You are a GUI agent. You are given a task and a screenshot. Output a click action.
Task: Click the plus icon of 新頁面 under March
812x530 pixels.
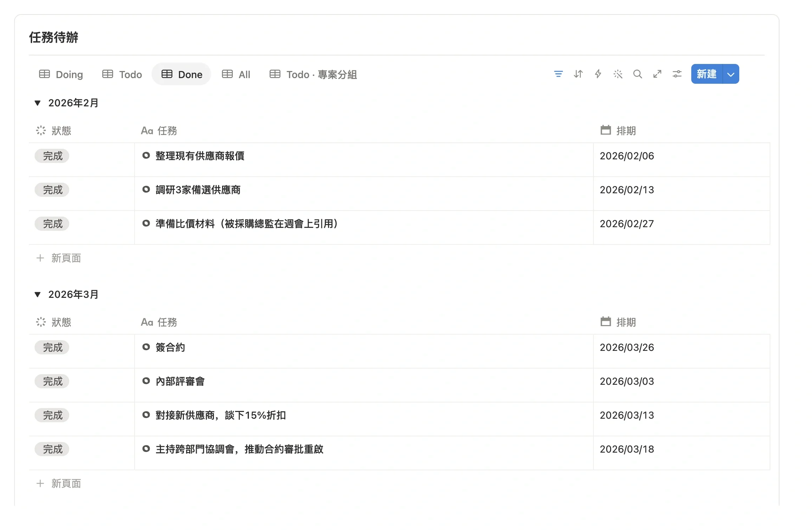pos(40,483)
